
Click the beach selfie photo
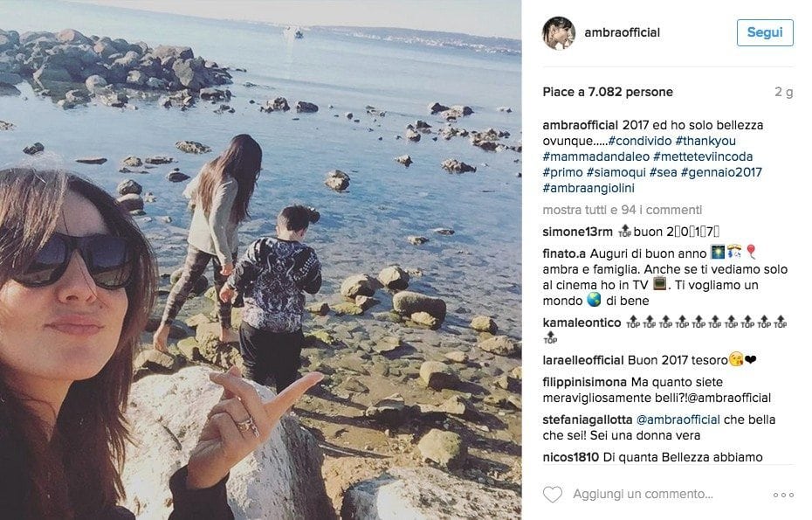260,260
